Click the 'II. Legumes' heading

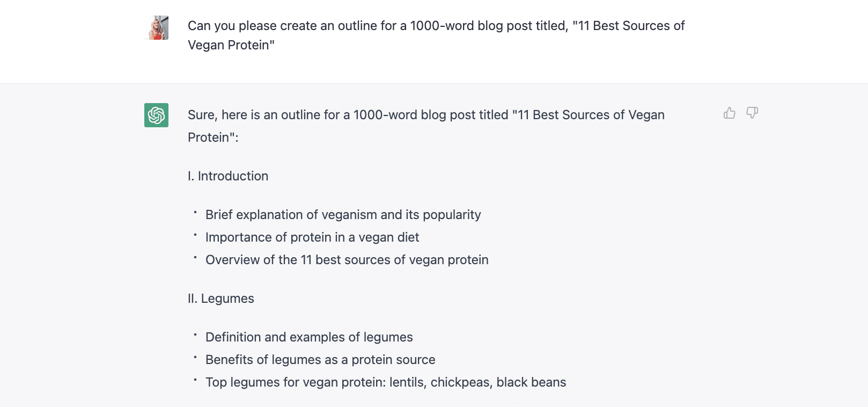click(220, 298)
